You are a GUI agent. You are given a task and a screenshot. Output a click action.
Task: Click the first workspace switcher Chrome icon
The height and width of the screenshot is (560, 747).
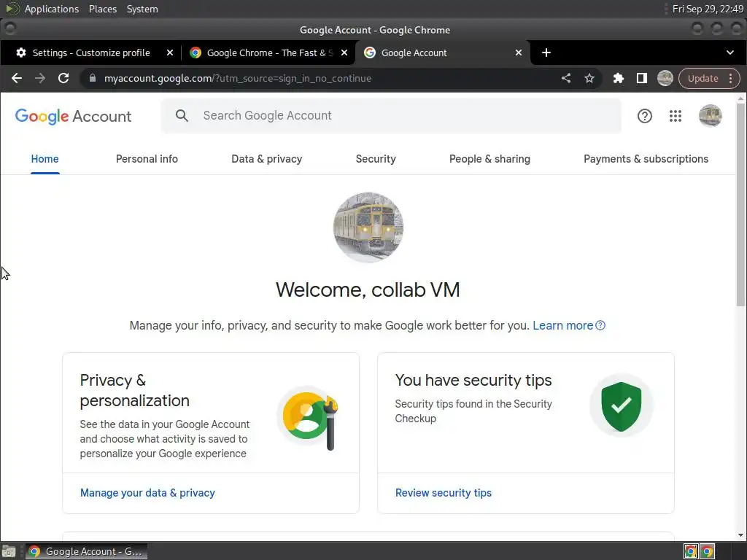[x=692, y=551]
